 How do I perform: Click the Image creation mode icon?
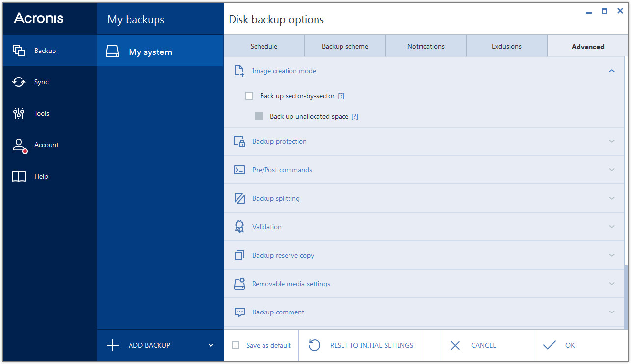click(x=239, y=71)
